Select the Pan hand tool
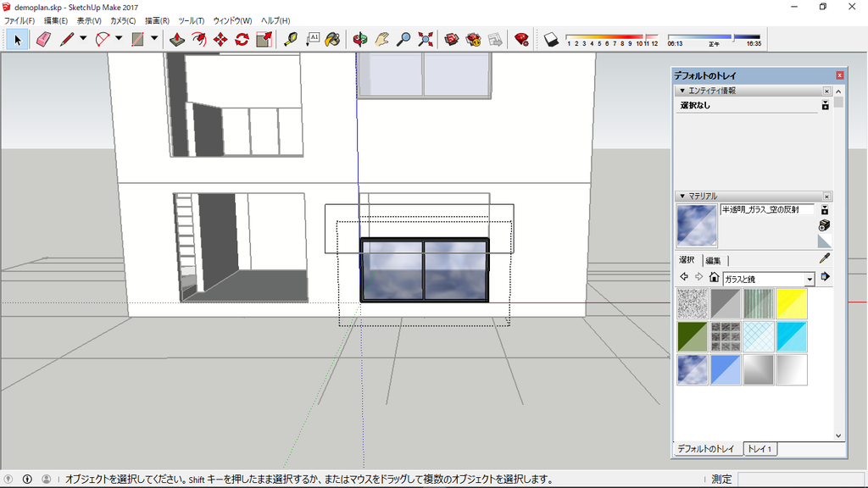The image size is (868, 488). pos(382,39)
